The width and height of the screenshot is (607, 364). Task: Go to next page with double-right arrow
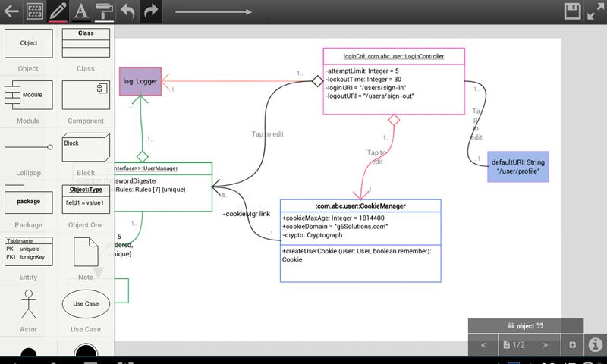click(x=544, y=345)
